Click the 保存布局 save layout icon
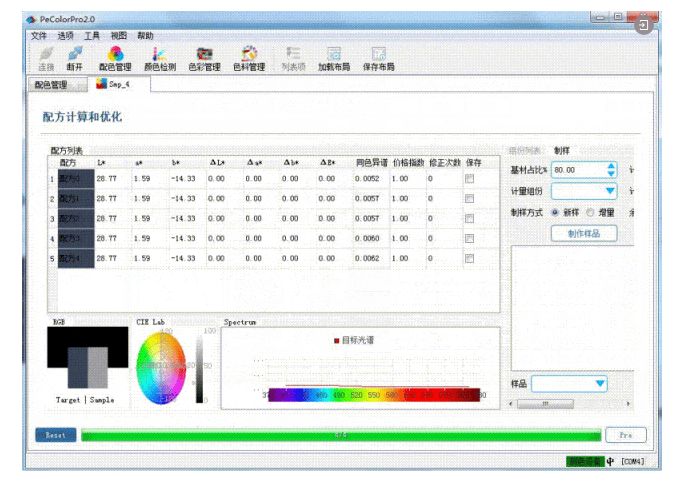Image resolution: width=680 pixels, height=478 pixels. (x=378, y=58)
